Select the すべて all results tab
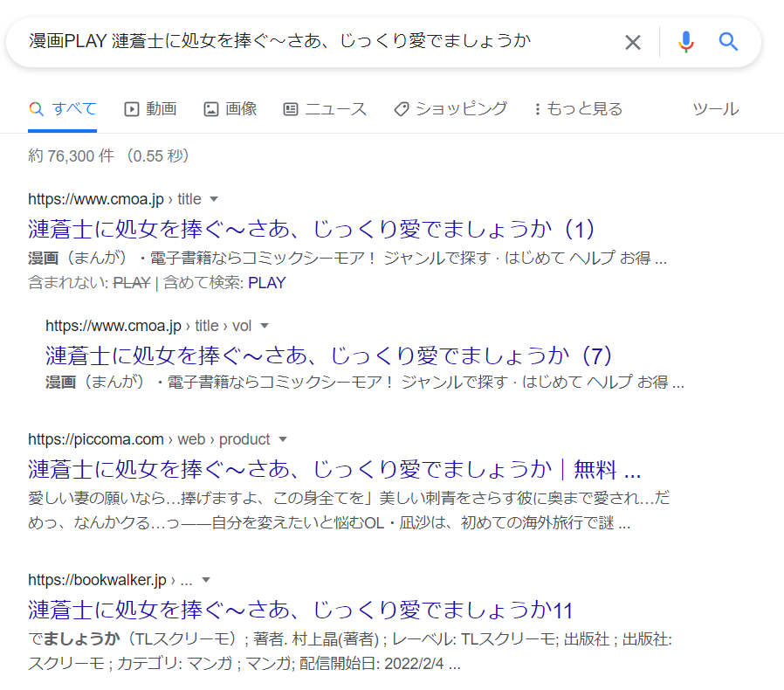 pos(63,109)
